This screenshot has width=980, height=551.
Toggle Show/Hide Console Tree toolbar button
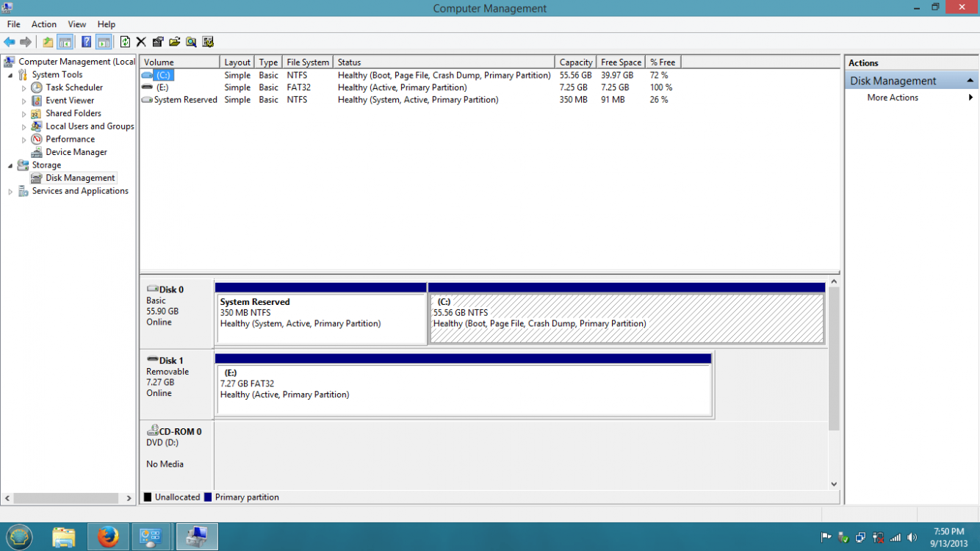(65, 42)
